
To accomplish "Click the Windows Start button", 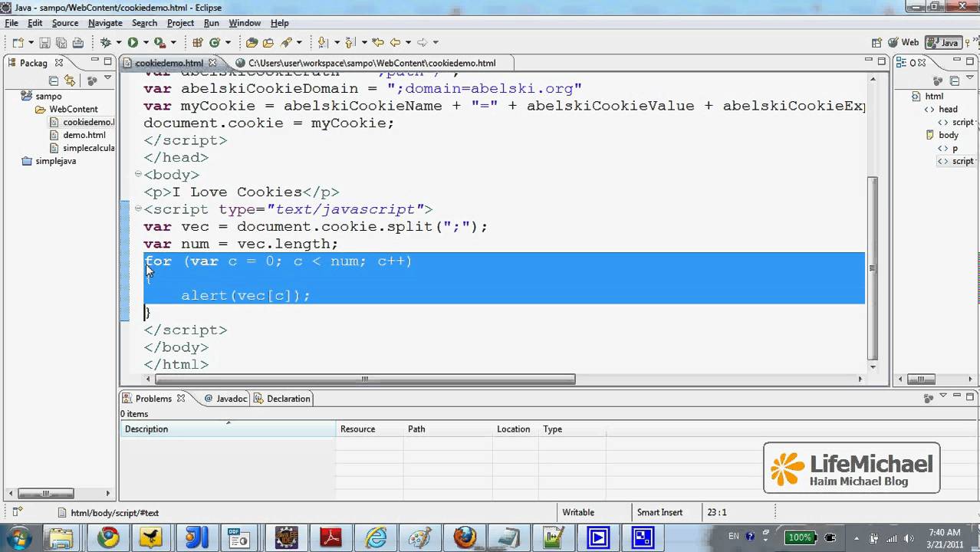I will click(18, 537).
